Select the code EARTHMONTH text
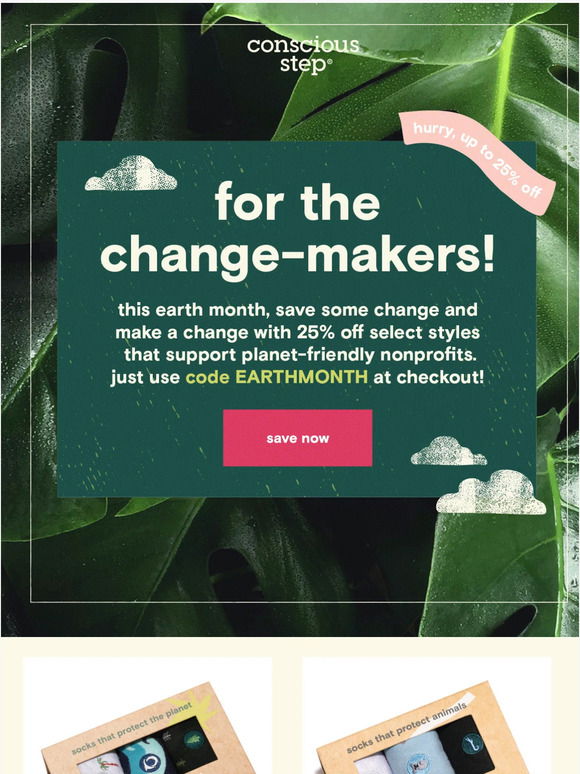This screenshot has height=774, width=580. coord(276,377)
